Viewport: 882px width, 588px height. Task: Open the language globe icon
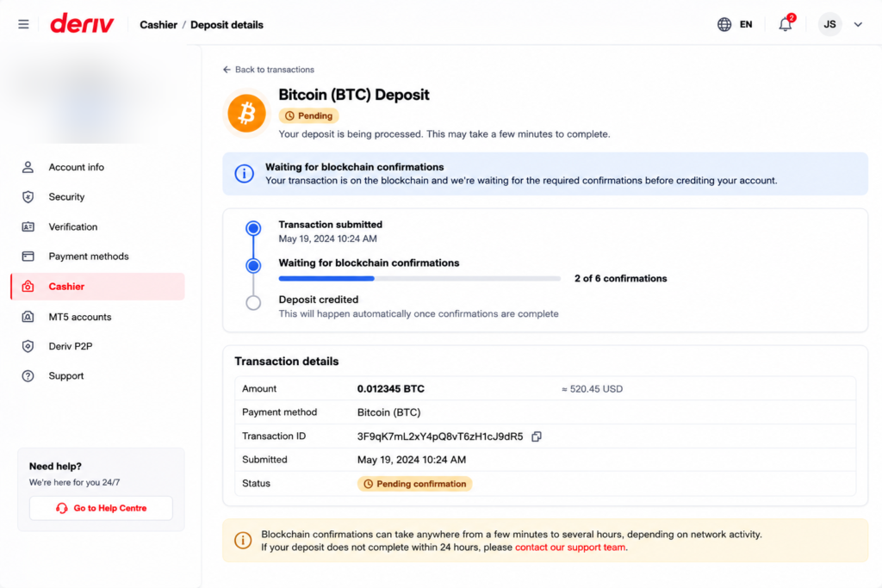(x=724, y=24)
